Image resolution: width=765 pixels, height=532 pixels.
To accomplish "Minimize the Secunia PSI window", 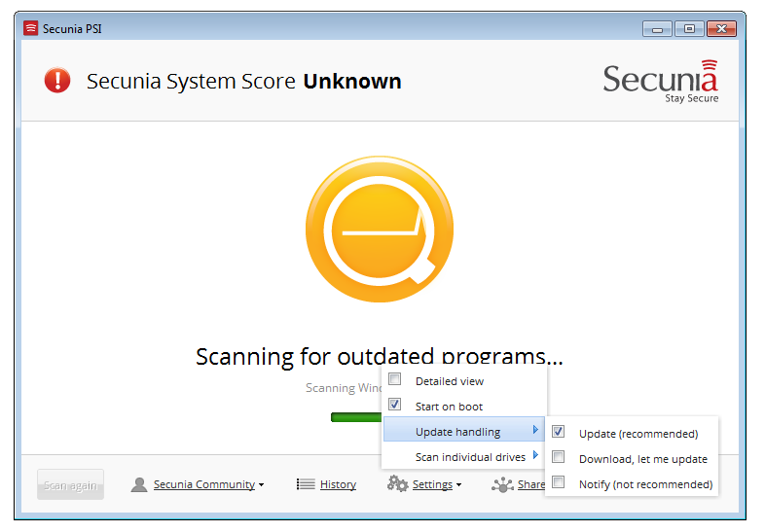I will [657, 29].
